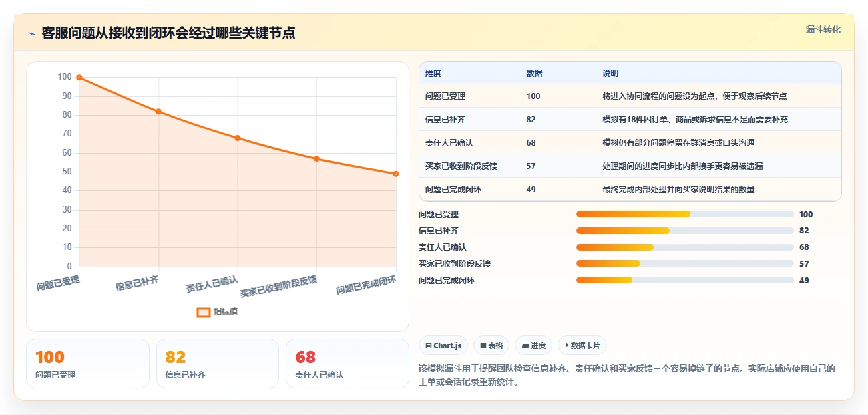
Task: Select the 责任人已确认 table row cell
Action: [x=449, y=143]
